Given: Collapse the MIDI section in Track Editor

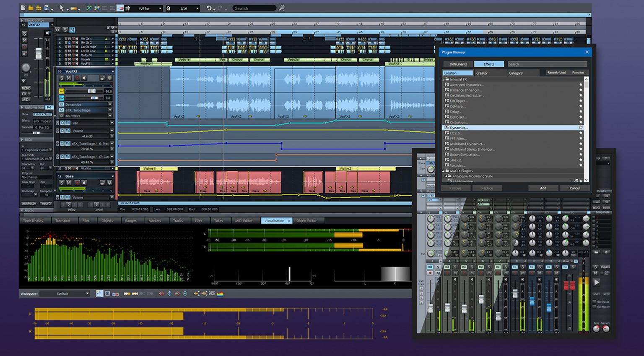Looking at the screenshot, I should pyautogui.click(x=22, y=140).
